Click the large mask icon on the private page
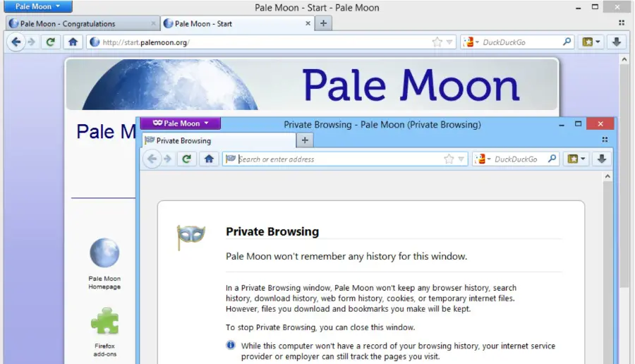The width and height of the screenshot is (635, 364). point(190,237)
